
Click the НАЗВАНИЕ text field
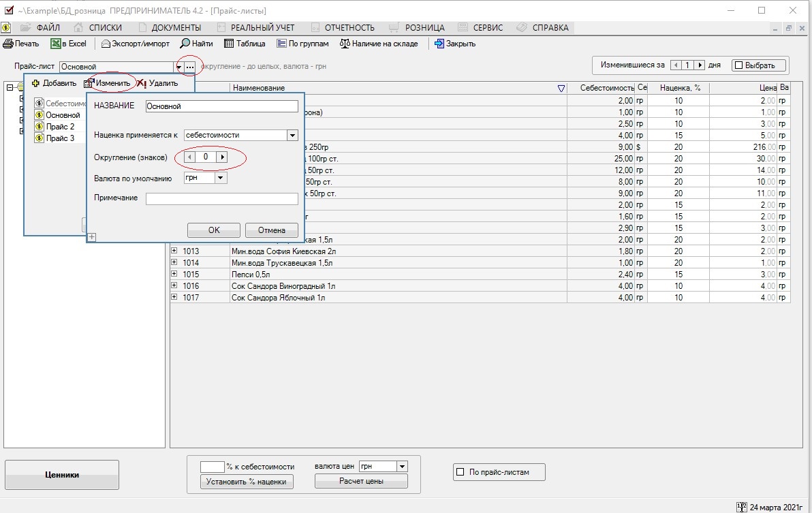click(222, 106)
